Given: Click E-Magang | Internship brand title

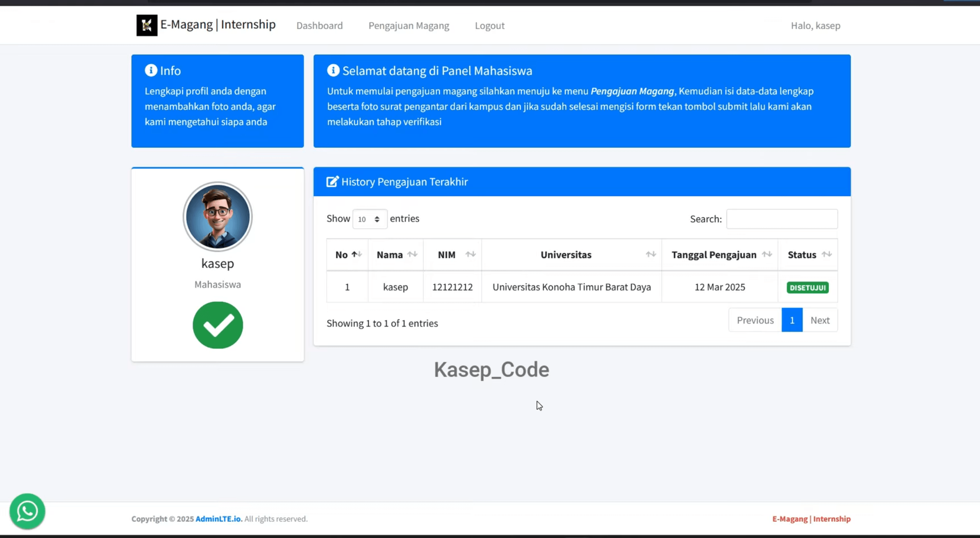Looking at the screenshot, I should pyautogui.click(x=218, y=25).
